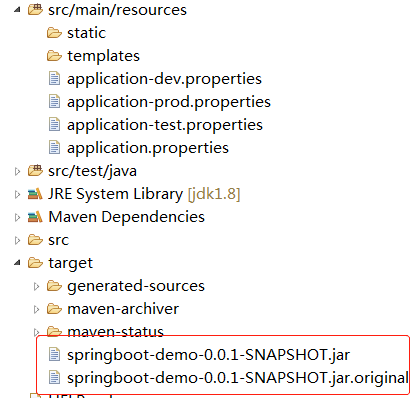This screenshot has width=420, height=398.
Task: Select the JRE System Library label
Action: click(x=115, y=194)
